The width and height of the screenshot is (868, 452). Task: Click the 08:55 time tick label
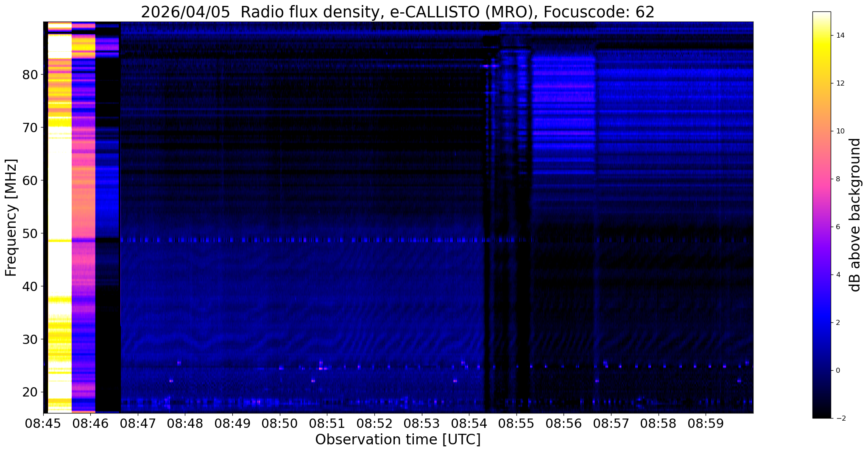tap(516, 424)
